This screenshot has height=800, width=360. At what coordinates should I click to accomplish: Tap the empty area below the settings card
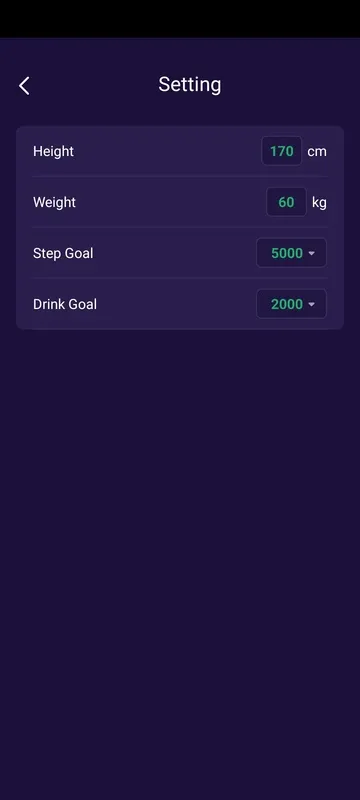pos(180,561)
